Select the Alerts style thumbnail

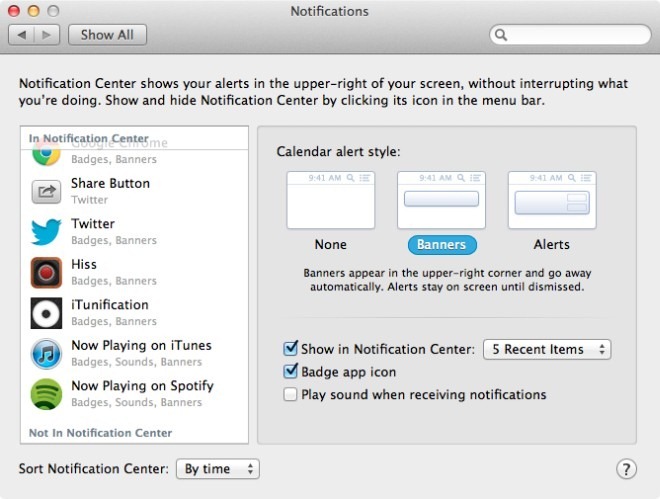point(552,200)
